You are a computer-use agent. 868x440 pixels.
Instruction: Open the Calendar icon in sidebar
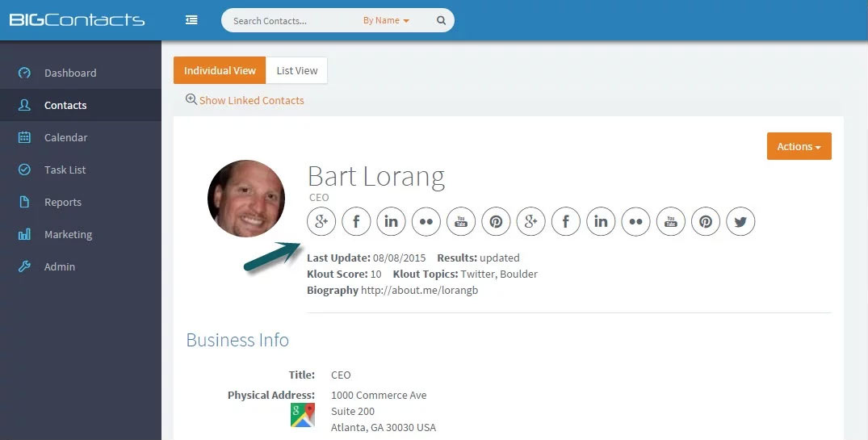(x=24, y=137)
